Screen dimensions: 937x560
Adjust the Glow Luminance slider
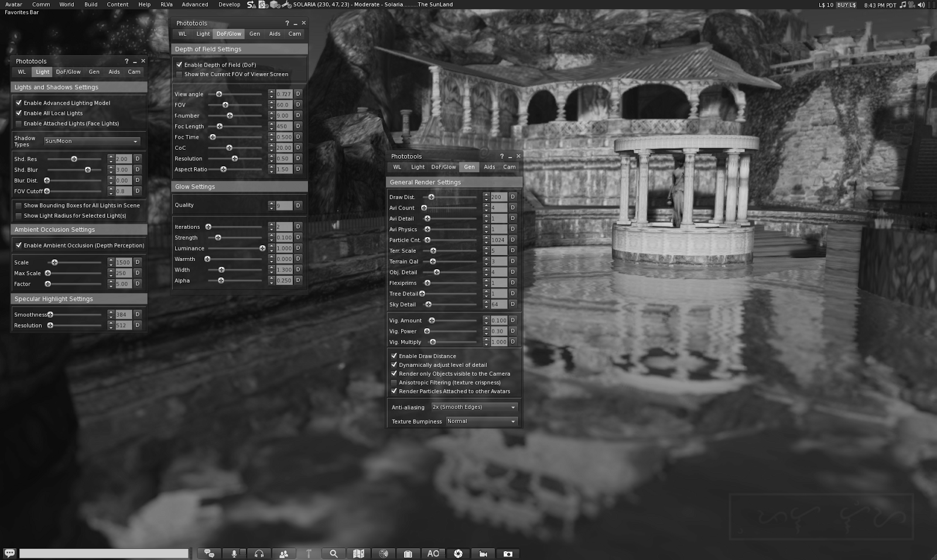235,248
